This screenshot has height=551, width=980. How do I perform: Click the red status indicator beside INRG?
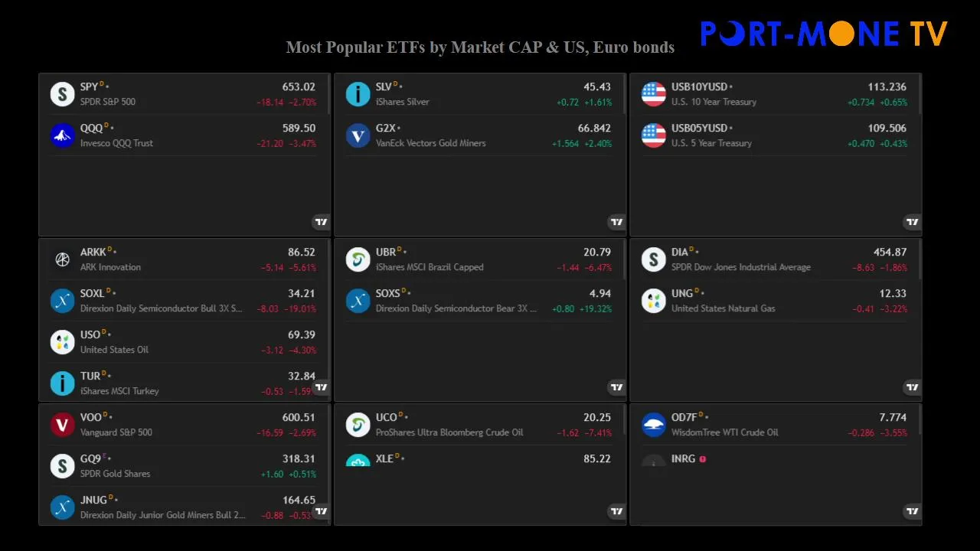702,459
